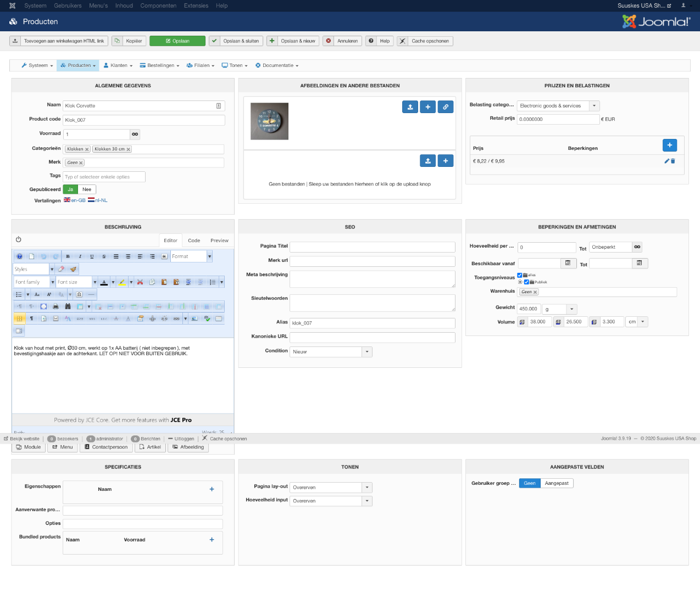700x593 pixels.
Task: Click the remove formatting eraser icon
Action: pos(61,269)
